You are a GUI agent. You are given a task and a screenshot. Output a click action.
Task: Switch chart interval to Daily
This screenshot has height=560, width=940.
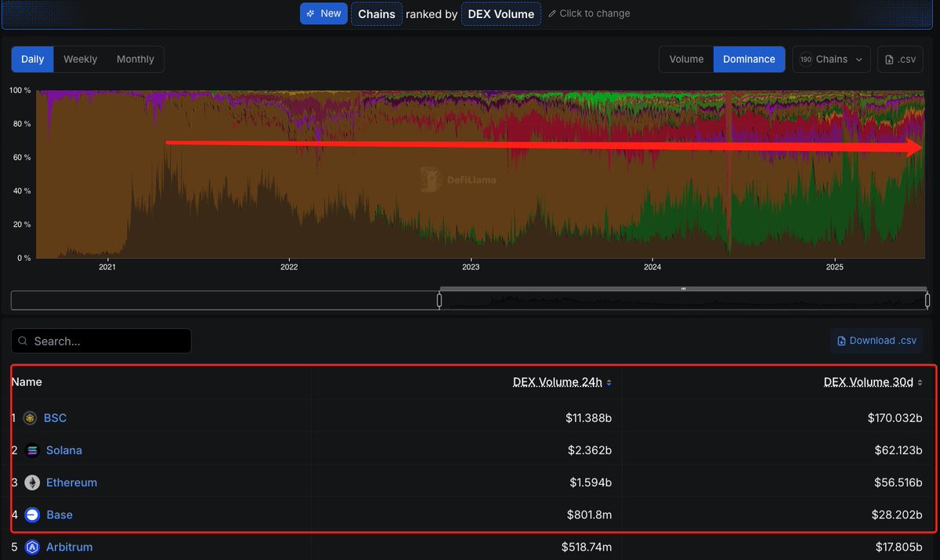[x=33, y=60]
